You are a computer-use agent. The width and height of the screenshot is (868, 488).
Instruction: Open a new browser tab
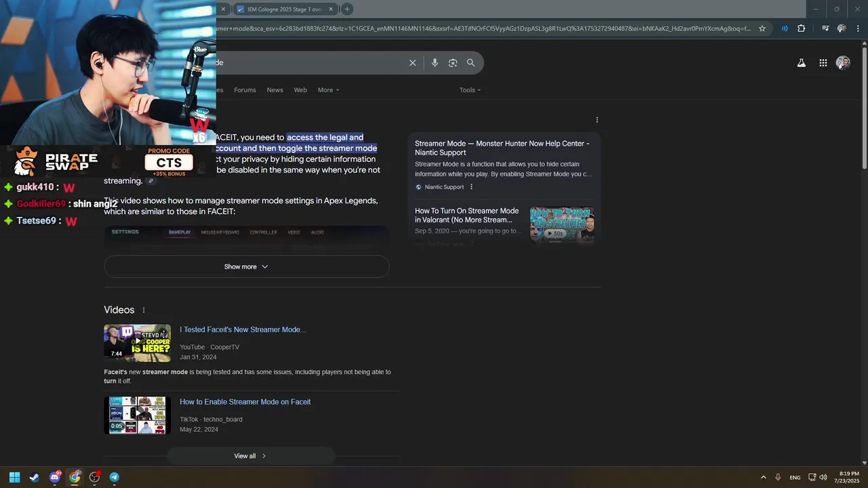click(347, 9)
